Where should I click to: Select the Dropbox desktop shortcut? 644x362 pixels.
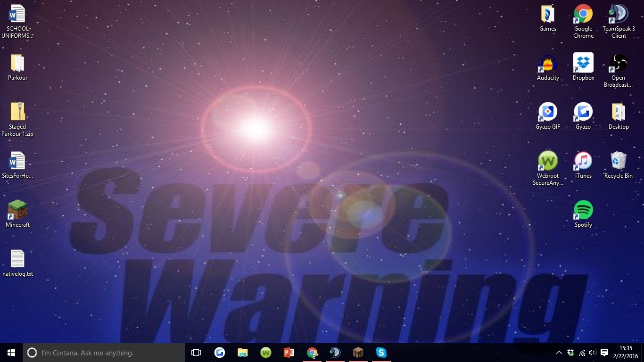(583, 67)
